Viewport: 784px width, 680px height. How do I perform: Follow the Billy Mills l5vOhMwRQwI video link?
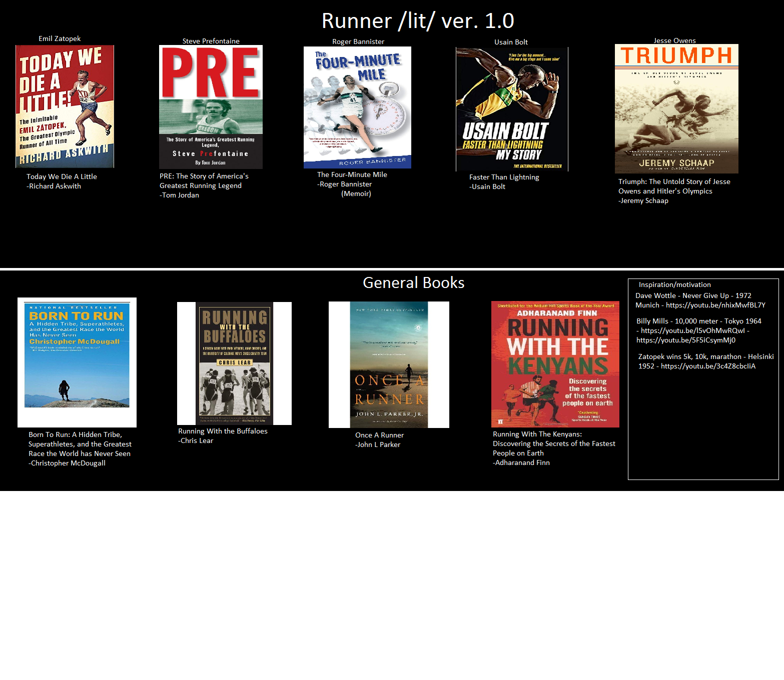692,330
